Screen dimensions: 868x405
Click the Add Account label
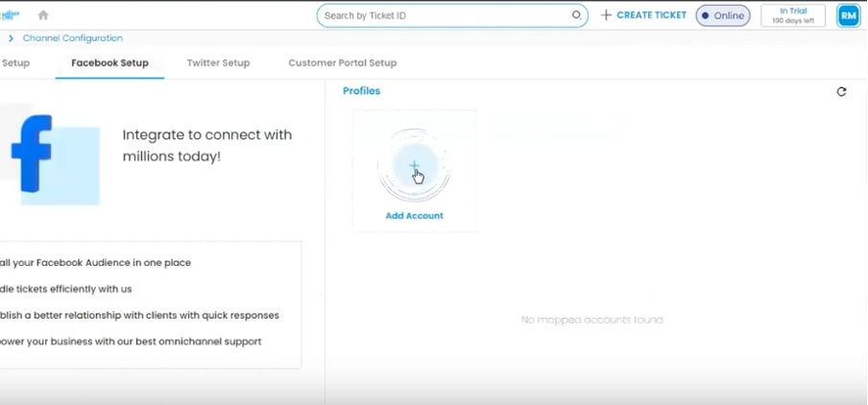point(414,216)
